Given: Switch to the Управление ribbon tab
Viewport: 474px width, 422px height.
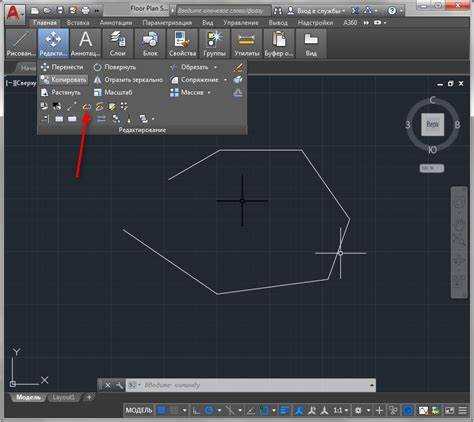Looking at the screenshot, I should coord(241,23).
